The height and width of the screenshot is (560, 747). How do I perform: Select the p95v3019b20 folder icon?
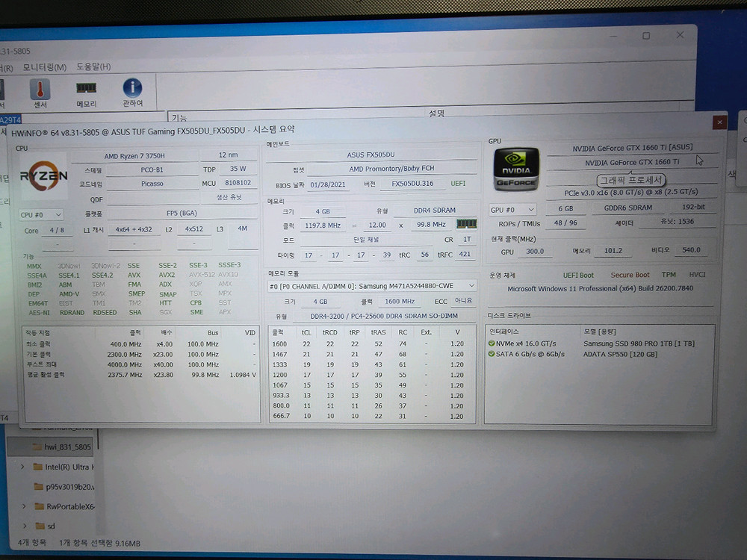click(39, 487)
